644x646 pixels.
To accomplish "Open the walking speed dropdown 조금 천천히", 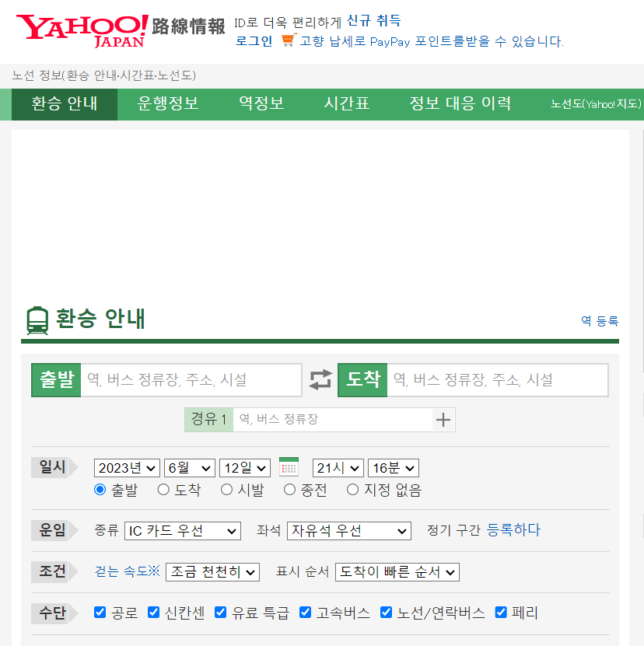I will (212, 571).
